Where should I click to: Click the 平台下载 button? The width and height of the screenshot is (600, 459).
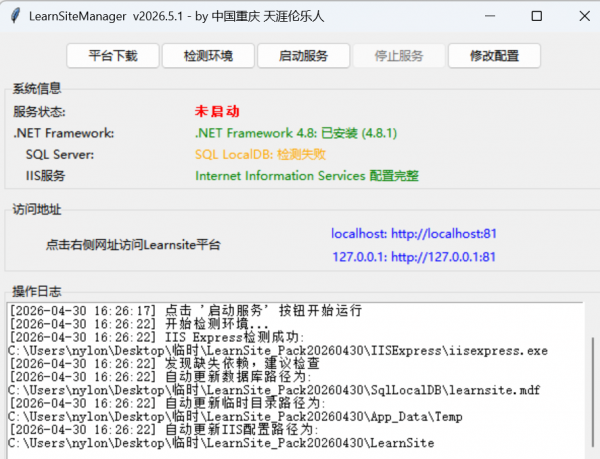(x=113, y=56)
